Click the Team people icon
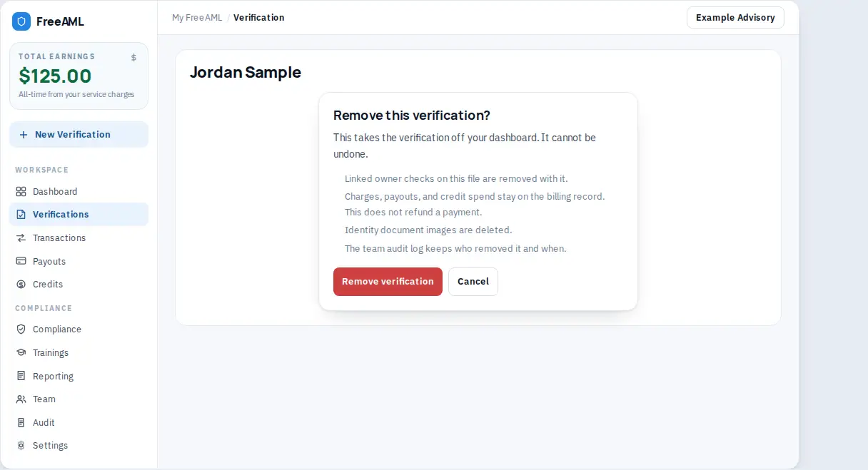868x470 pixels. click(x=21, y=399)
